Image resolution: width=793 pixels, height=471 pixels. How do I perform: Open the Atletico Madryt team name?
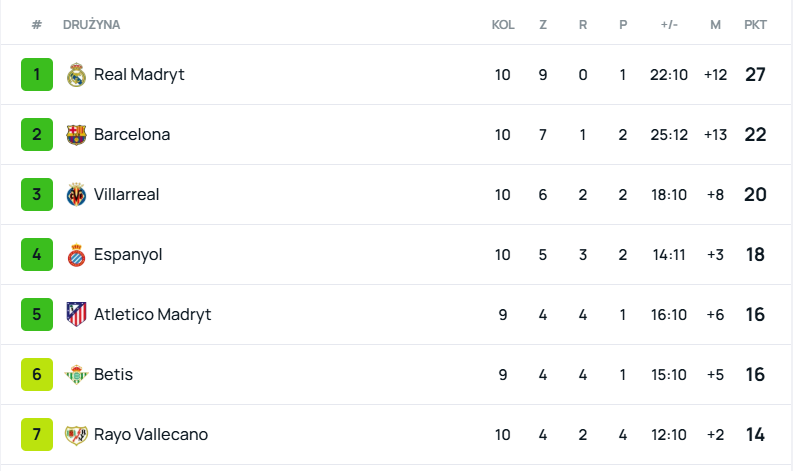point(153,315)
